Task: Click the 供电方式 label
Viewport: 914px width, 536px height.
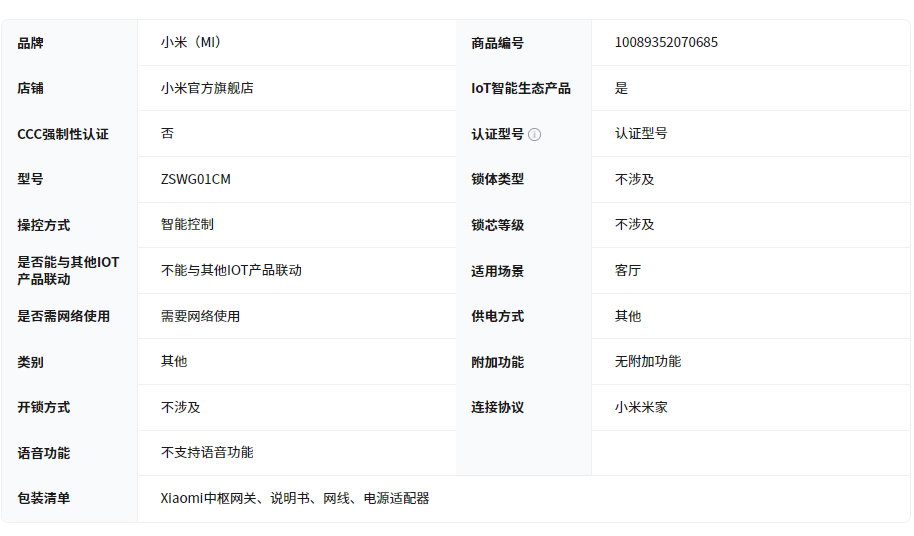Action: tap(498, 316)
